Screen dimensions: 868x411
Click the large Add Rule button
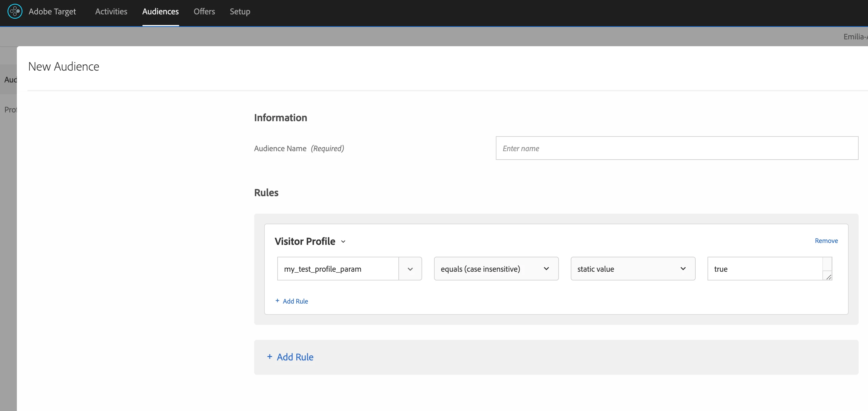point(295,357)
